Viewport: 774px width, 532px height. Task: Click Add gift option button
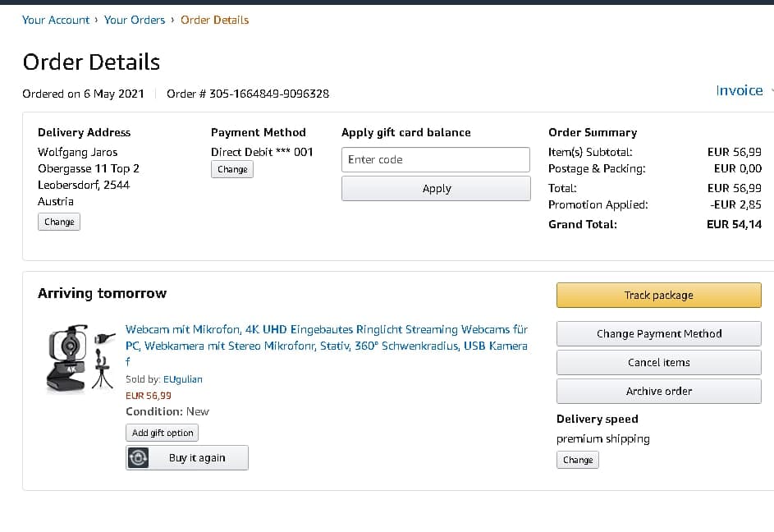pos(163,433)
